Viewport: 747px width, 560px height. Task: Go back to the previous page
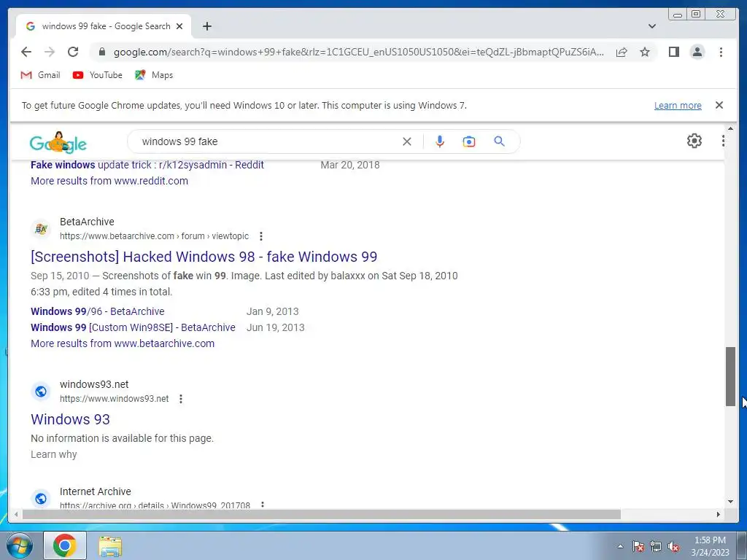pos(26,52)
